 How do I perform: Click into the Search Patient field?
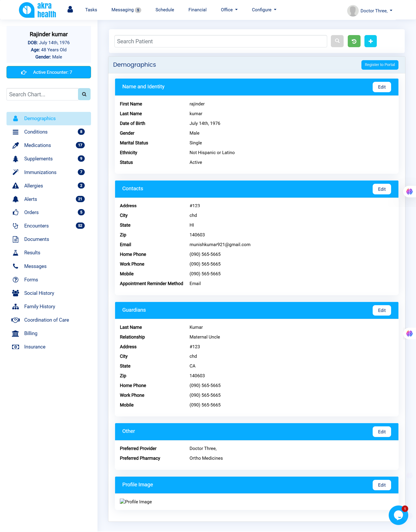click(x=220, y=41)
